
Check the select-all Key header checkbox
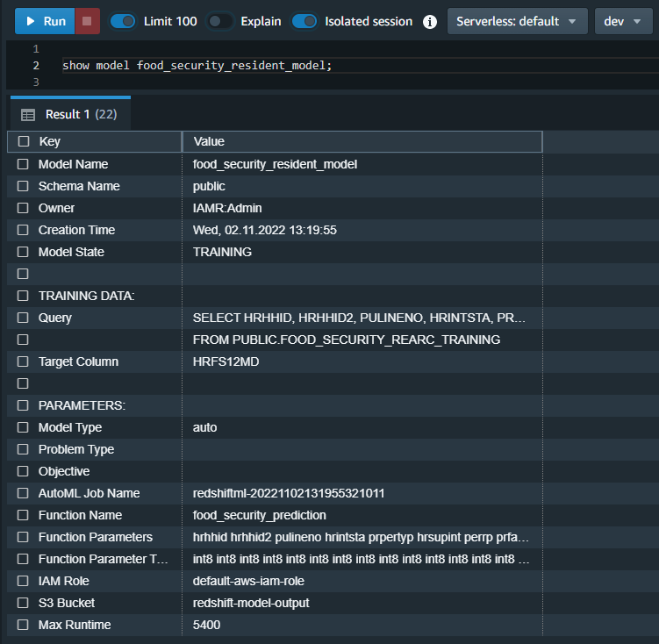pyautogui.click(x=24, y=141)
